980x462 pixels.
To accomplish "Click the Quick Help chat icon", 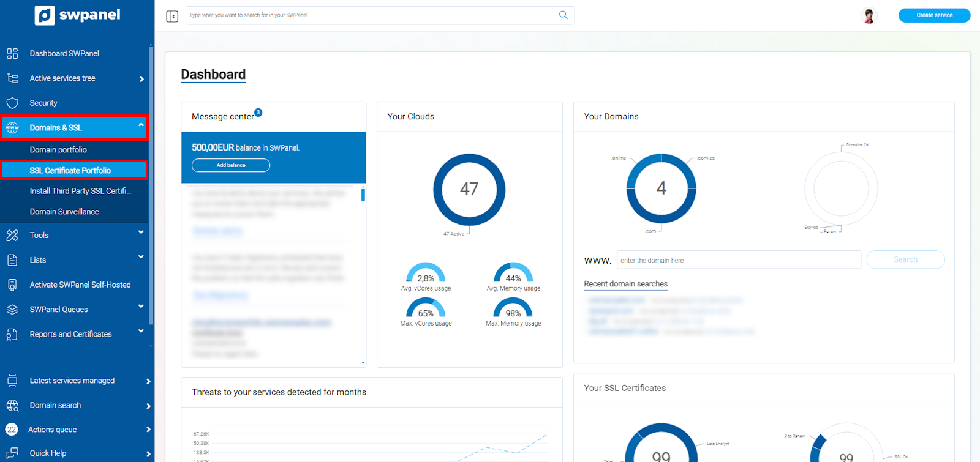I will coord(12,453).
